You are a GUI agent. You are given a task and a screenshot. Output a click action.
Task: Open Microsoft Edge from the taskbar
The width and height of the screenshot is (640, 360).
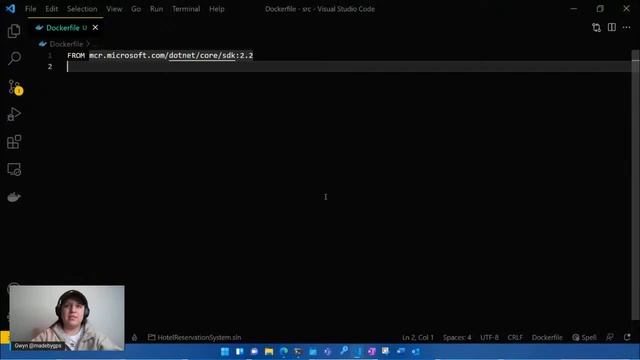tap(283, 351)
